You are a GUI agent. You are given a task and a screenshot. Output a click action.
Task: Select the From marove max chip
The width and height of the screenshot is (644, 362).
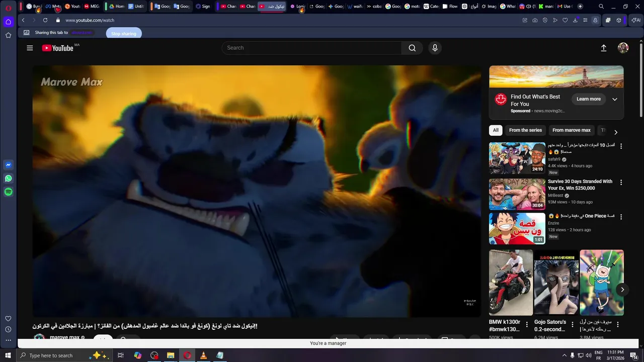click(572, 130)
